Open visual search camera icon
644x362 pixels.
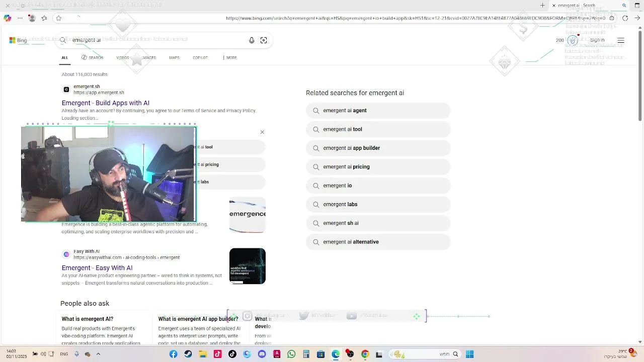[264, 40]
